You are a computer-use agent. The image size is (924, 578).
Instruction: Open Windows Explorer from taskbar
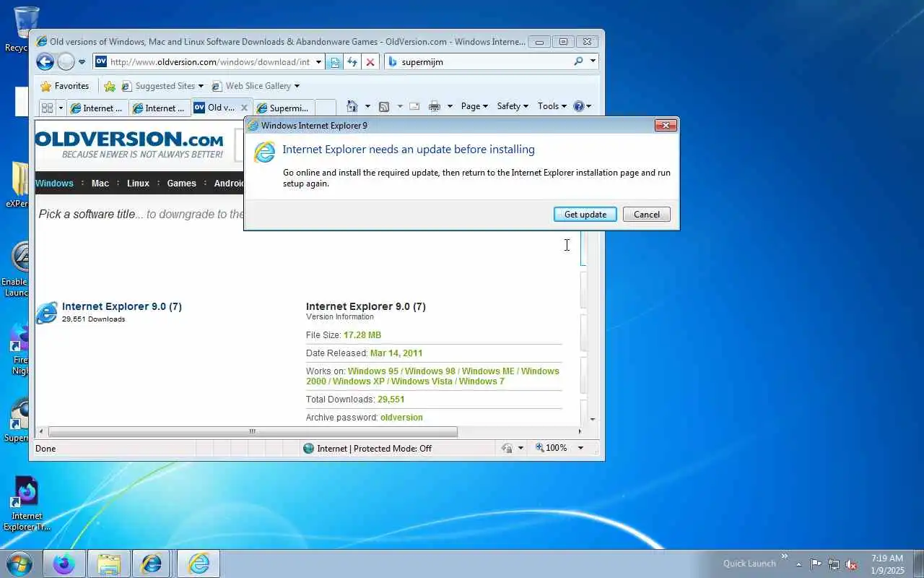(109, 564)
